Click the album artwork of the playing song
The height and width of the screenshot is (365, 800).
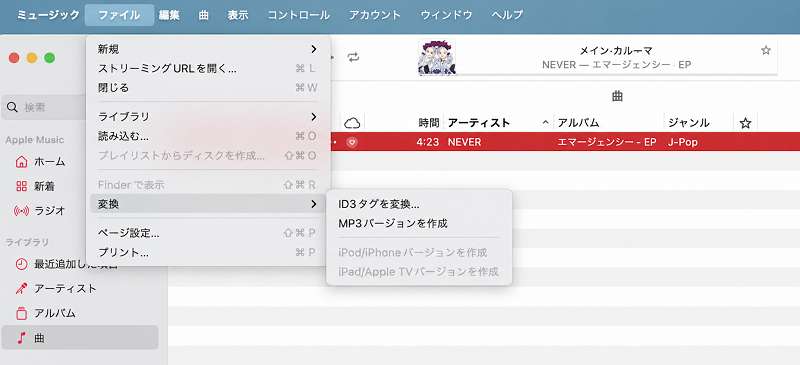[437, 57]
